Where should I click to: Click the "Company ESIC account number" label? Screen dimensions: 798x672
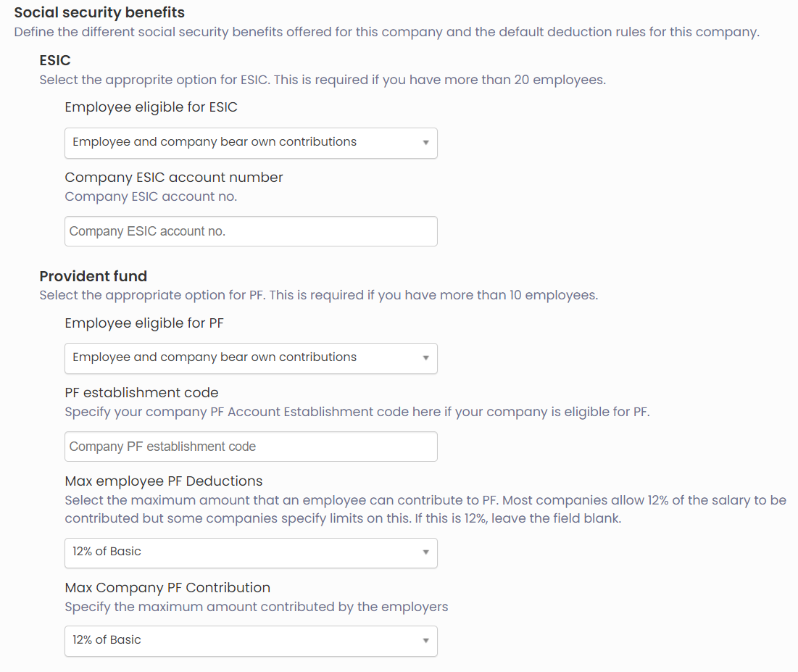(x=173, y=178)
